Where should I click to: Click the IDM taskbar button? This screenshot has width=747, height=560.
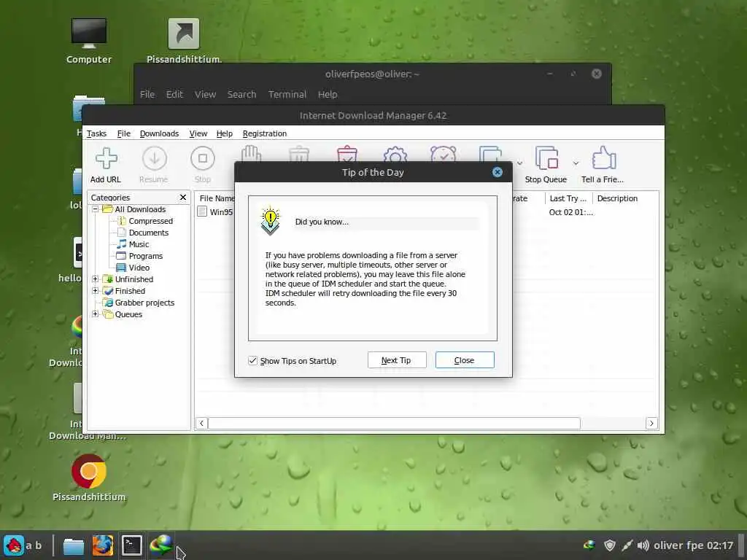click(160, 545)
